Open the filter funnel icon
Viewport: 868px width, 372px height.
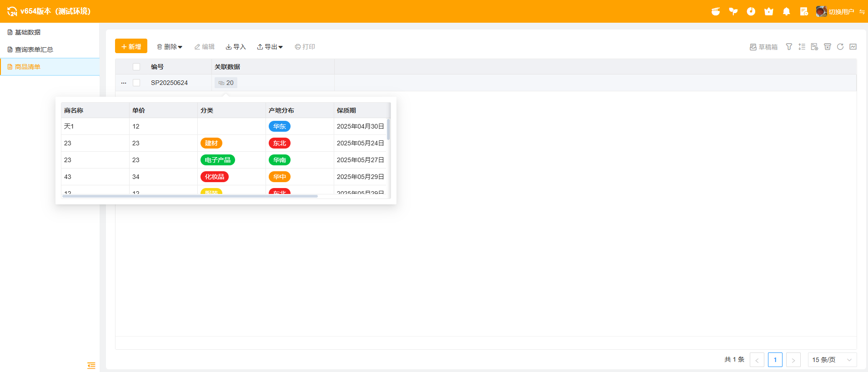click(x=789, y=47)
